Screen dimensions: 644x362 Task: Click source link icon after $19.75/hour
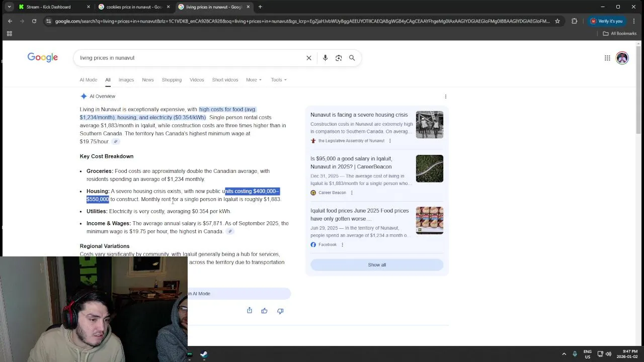[115, 142]
